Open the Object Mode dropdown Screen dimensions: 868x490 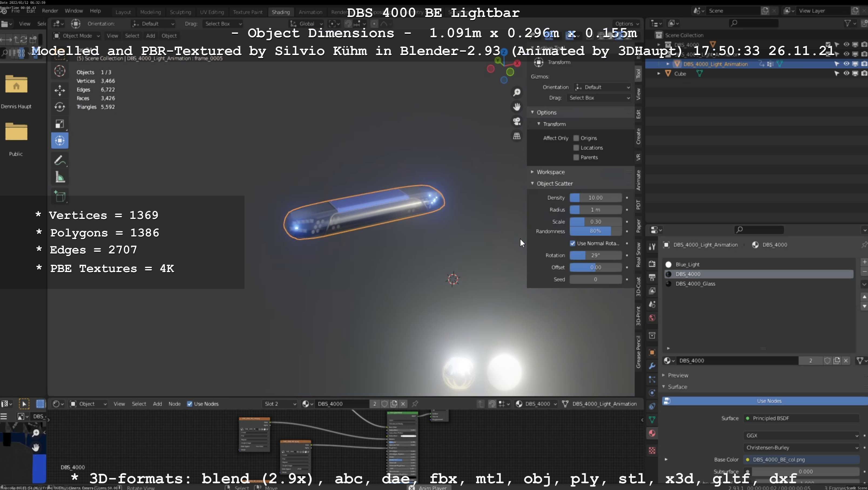pos(77,36)
